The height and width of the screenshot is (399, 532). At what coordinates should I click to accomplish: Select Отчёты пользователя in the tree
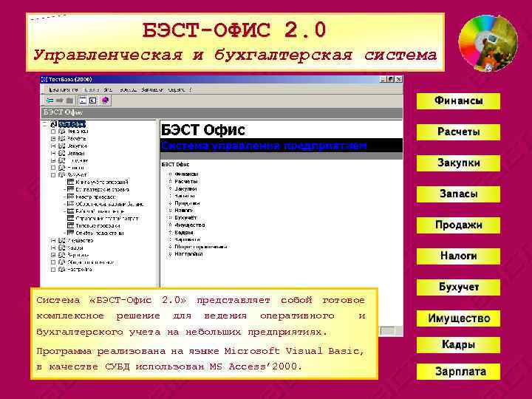[100, 233]
